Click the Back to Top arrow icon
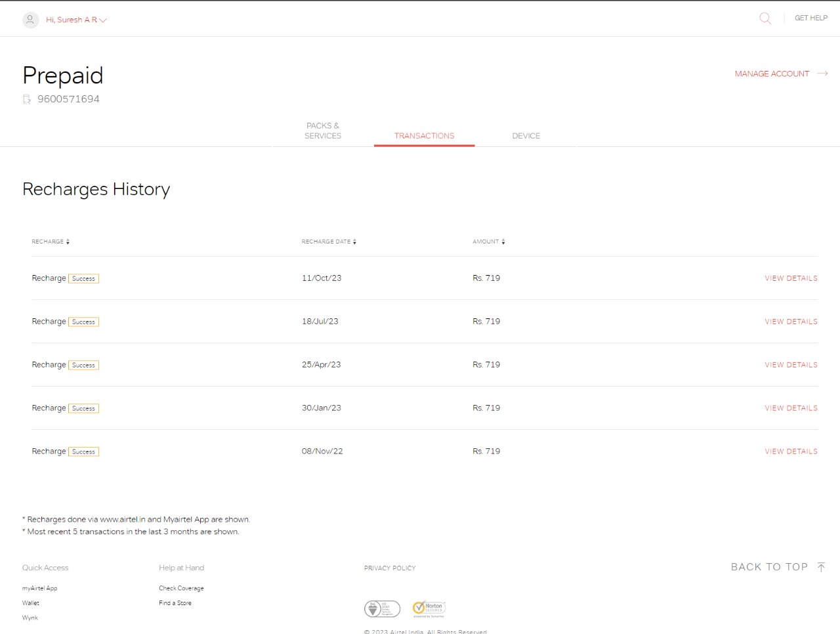Image resolution: width=840 pixels, height=634 pixels. tap(821, 567)
